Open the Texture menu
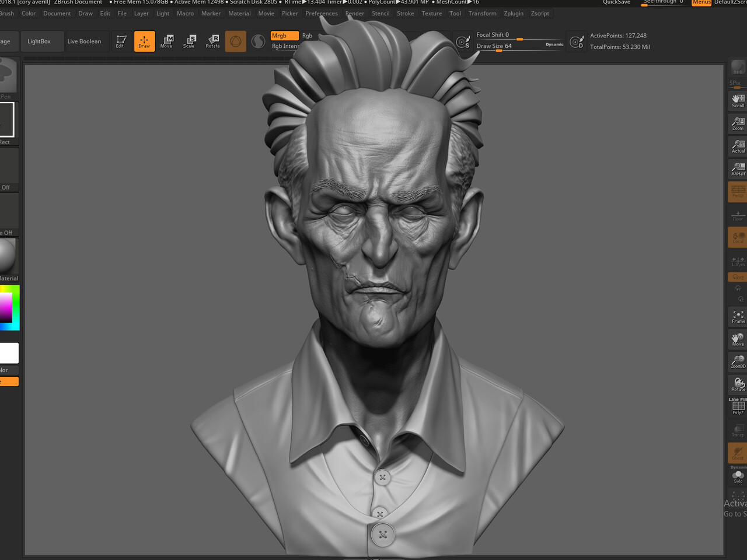The width and height of the screenshot is (747, 560). click(x=432, y=13)
